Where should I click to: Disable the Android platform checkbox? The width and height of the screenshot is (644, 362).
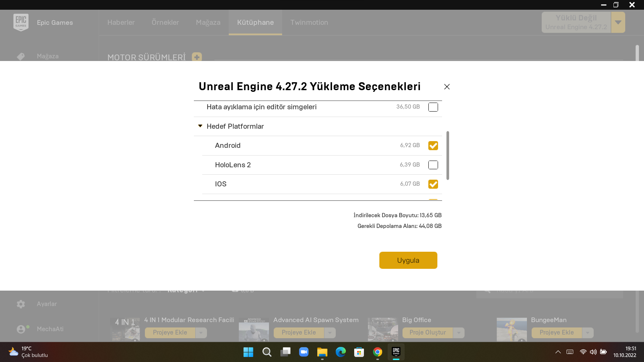point(433,145)
